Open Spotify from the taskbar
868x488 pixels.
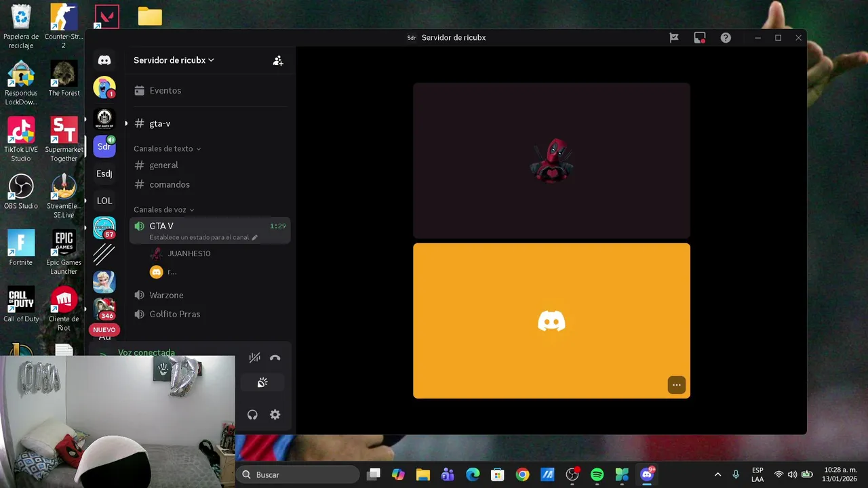point(597,474)
